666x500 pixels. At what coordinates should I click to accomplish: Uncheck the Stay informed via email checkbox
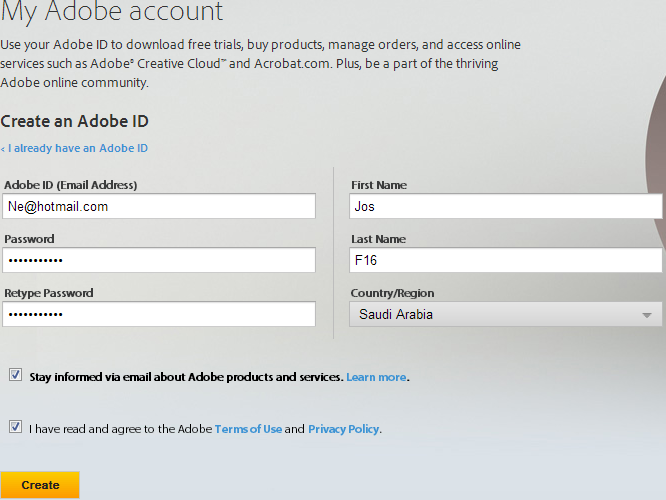[x=15, y=375]
